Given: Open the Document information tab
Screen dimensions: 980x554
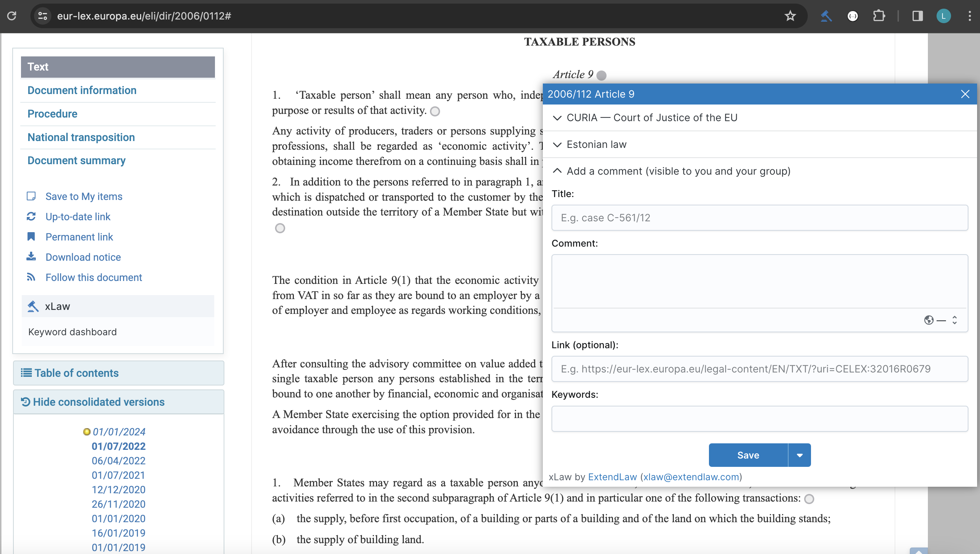Looking at the screenshot, I should pos(82,90).
